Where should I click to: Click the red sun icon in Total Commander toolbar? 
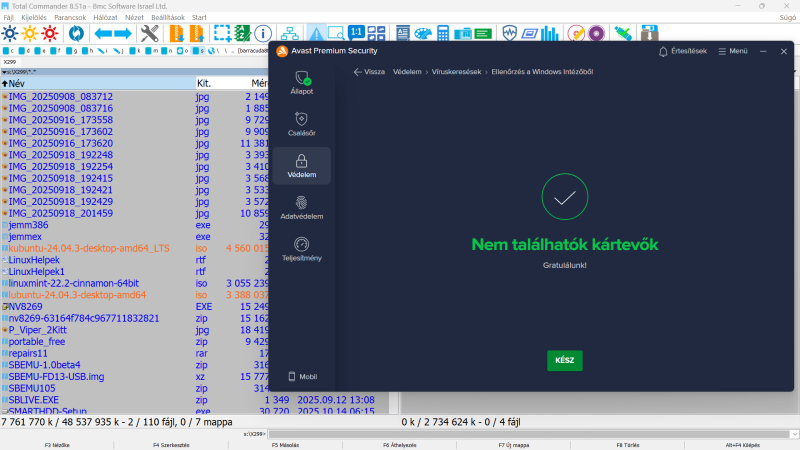click(x=50, y=34)
